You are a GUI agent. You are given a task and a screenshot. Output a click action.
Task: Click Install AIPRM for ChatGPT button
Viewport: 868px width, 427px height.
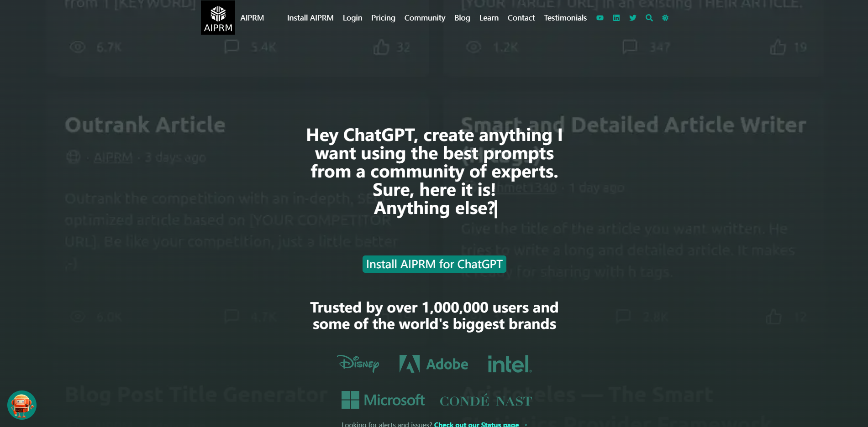pyautogui.click(x=434, y=264)
